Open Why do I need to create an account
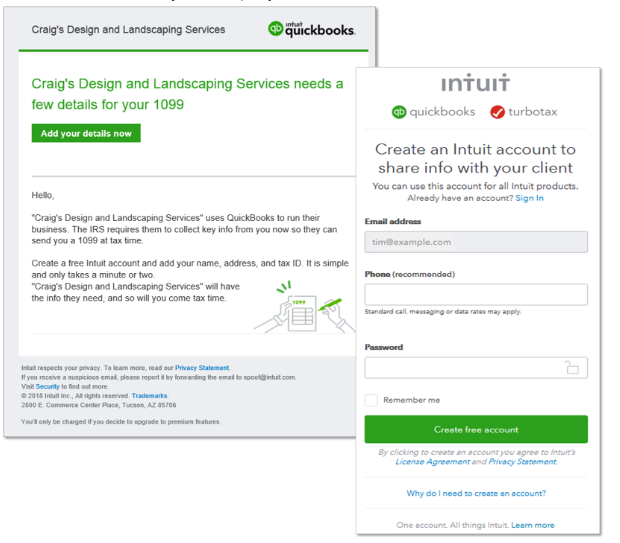Image resolution: width=620 pixels, height=543 pixels. point(476,493)
